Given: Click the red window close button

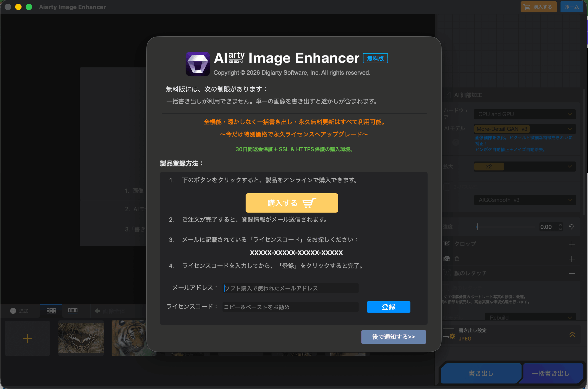Looking at the screenshot, I should pos(8,7).
